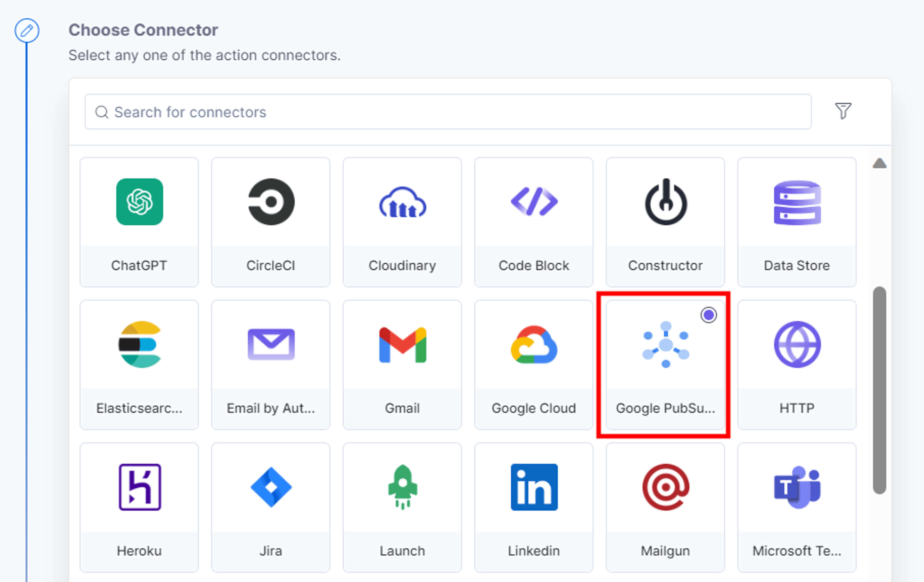Click the Elasticsearc... label text
Viewport: 924px width, 582px height.
click(x=139, y=408)
